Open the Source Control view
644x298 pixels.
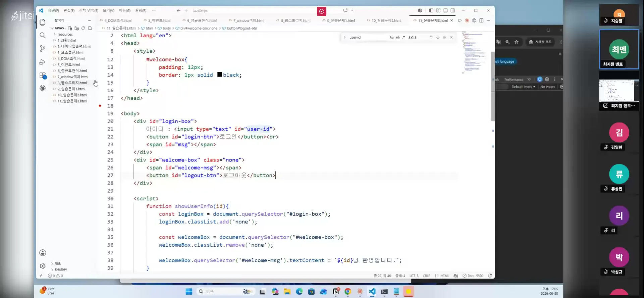[x=43, y=49]
